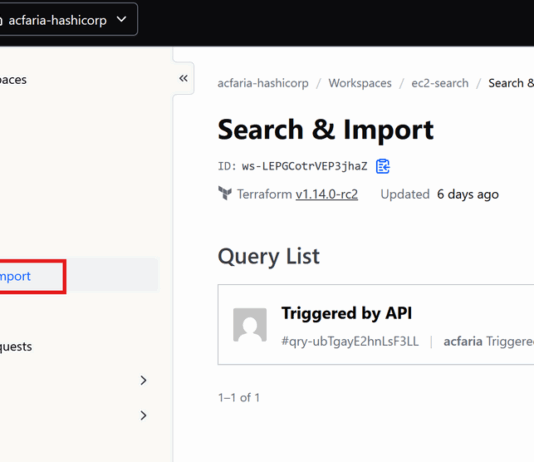The image size is (534, 462).
Task: Expand the upper sidebar chevron section
Action: click(143, 380)
